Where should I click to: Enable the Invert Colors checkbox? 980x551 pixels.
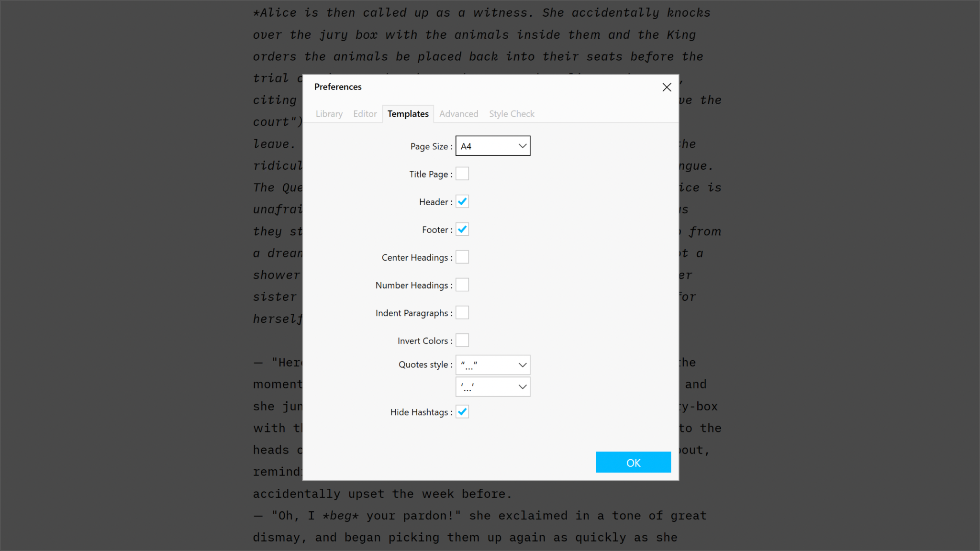[462, 340]
